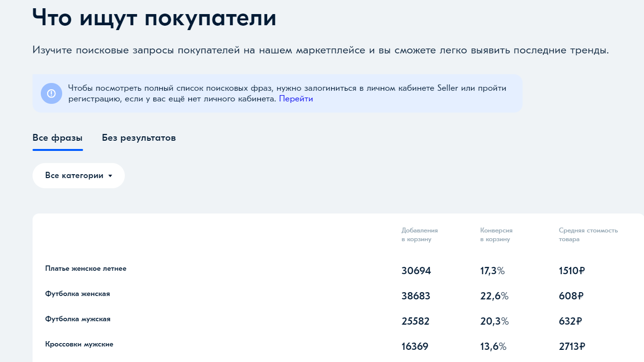This screenshot has height=362, width=644.
Task: Follow the «Перейти» link to Seller login
Action: 296,99
